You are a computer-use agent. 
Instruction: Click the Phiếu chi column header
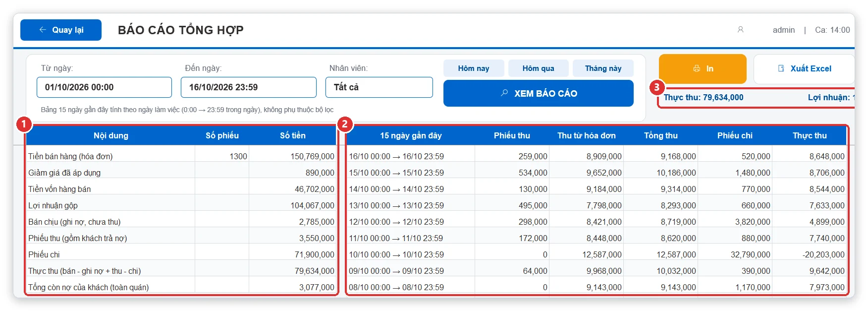click(735, 135)
